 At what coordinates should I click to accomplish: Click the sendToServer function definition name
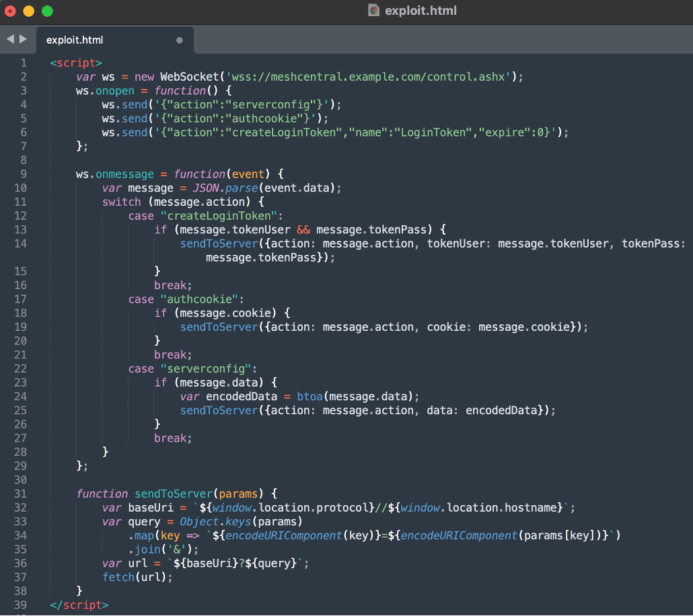pyautogui.click(x=174, y=494)
